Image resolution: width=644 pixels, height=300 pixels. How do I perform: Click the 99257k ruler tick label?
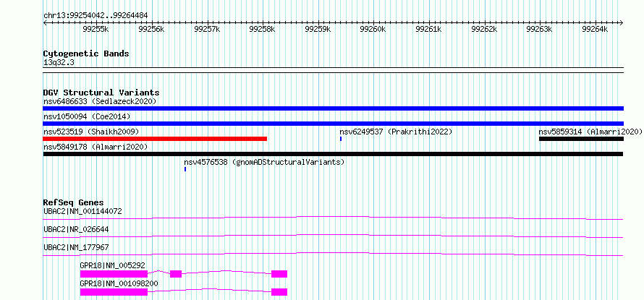207,29
